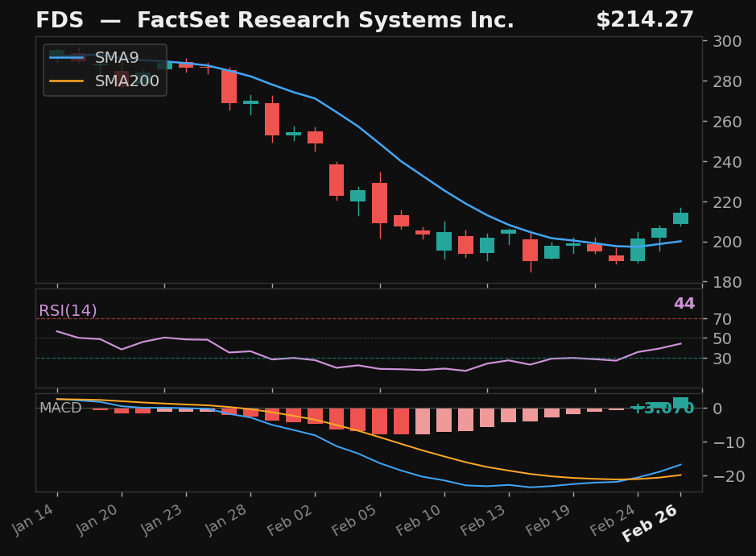
Task: Click the MACD +3.070 histogram value
Action: coord(663,409)
